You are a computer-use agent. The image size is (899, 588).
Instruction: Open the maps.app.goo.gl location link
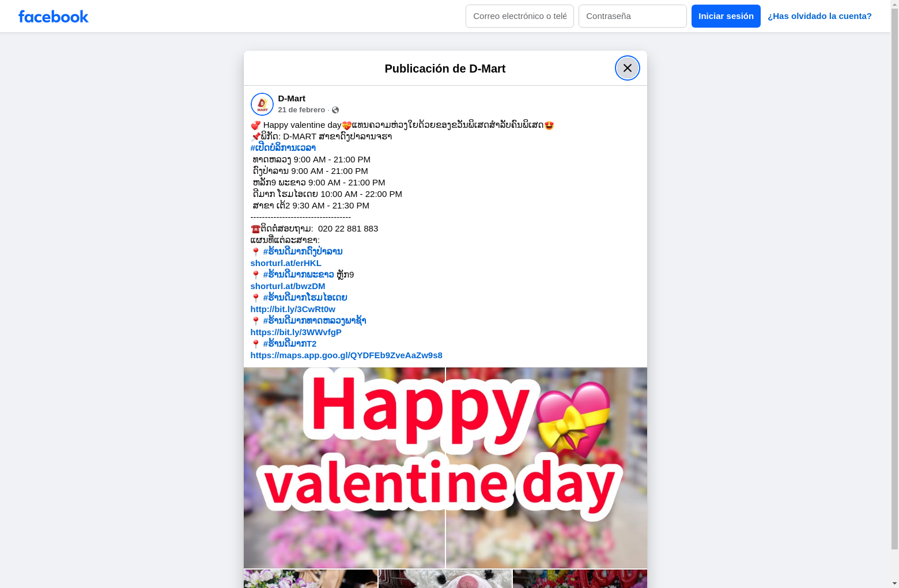(346, 355)
